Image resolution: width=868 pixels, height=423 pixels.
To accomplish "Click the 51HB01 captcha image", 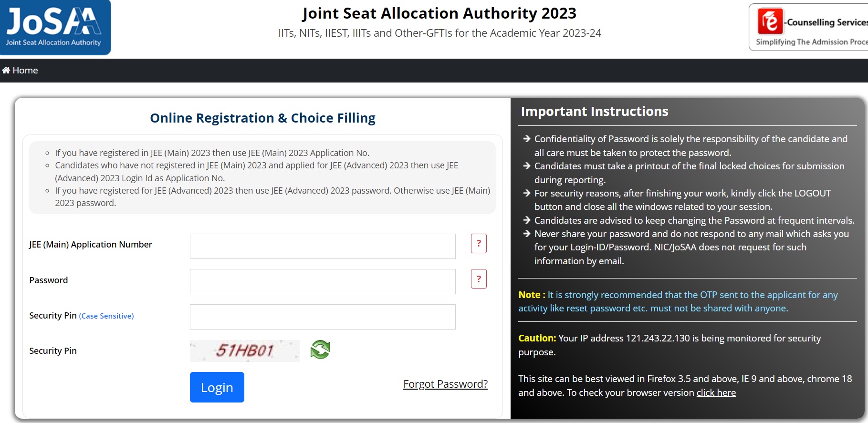I will click(x=244, y=351).
